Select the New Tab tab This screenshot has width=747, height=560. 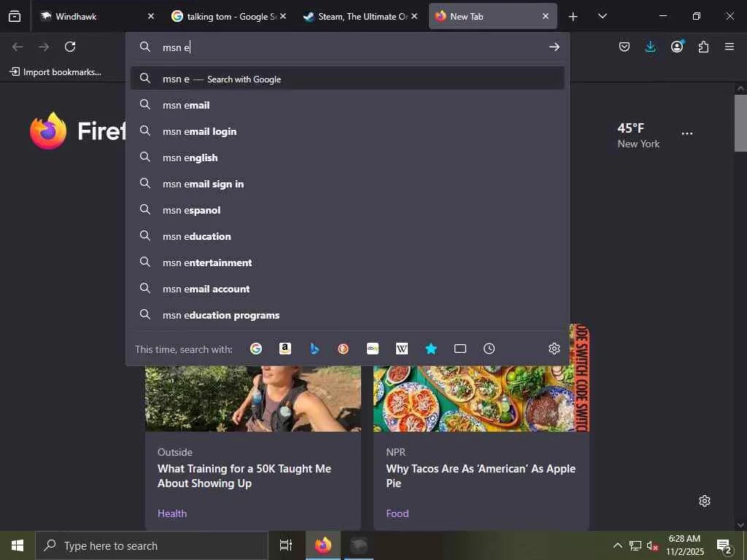(x=492, y=16)
